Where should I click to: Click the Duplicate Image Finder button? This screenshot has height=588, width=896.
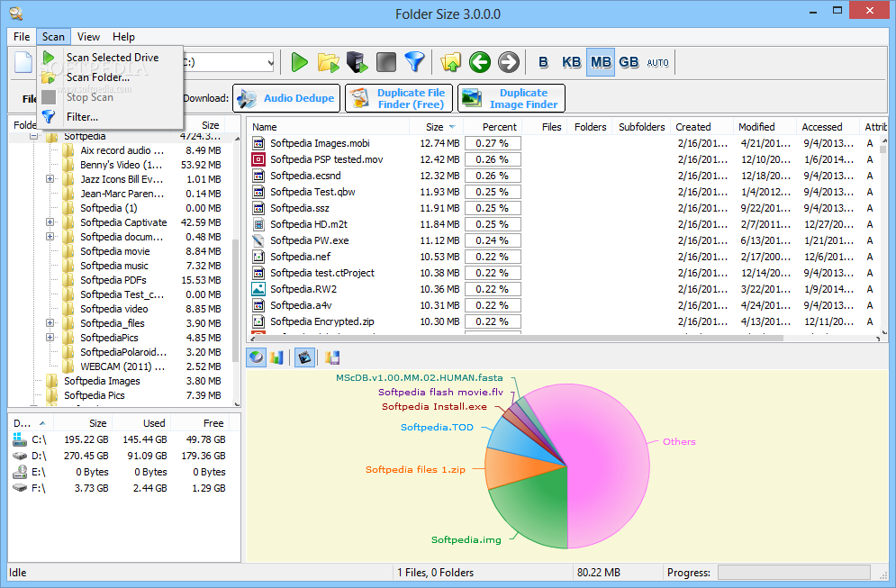(511, 98)
